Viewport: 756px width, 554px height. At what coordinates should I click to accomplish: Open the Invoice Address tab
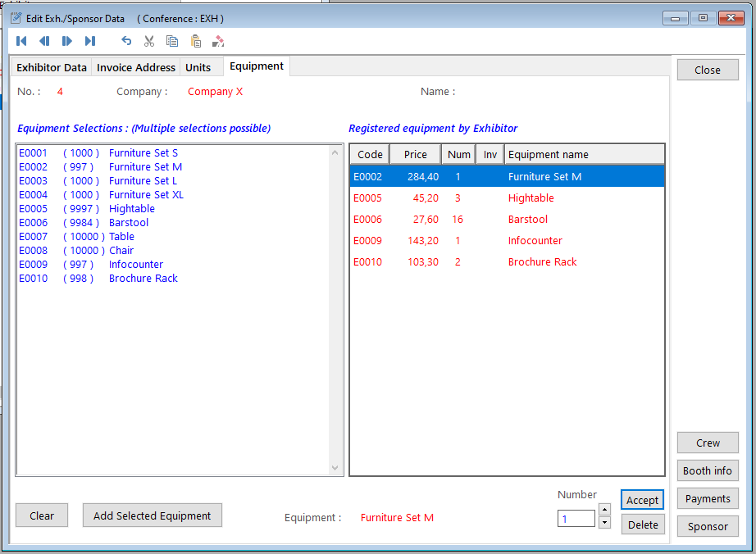pos(136,67)
